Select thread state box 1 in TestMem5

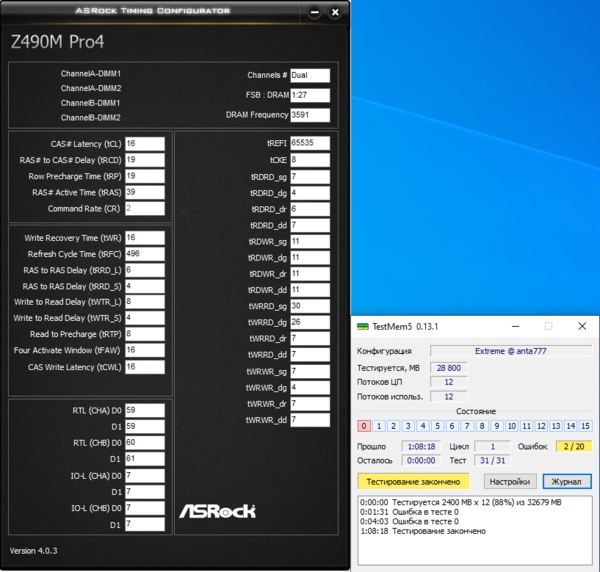379,426
